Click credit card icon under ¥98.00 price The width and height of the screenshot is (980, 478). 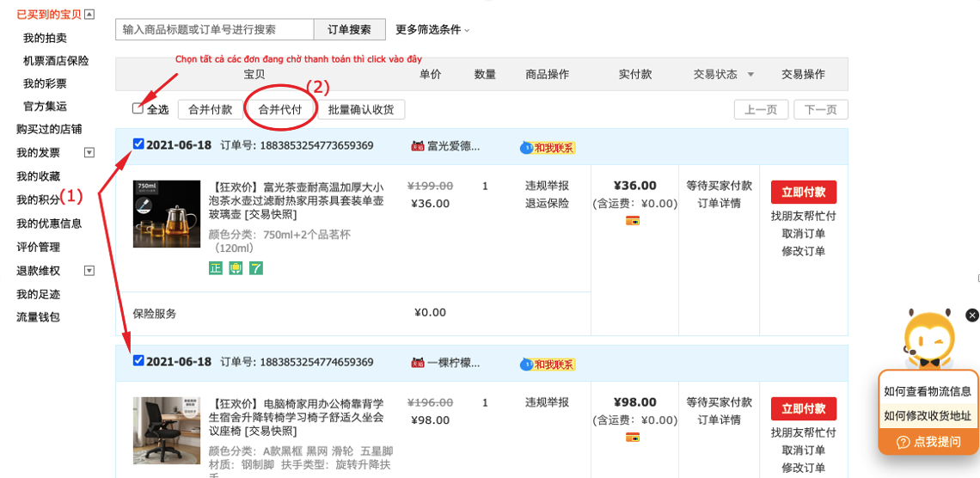(x=634, y=438)
